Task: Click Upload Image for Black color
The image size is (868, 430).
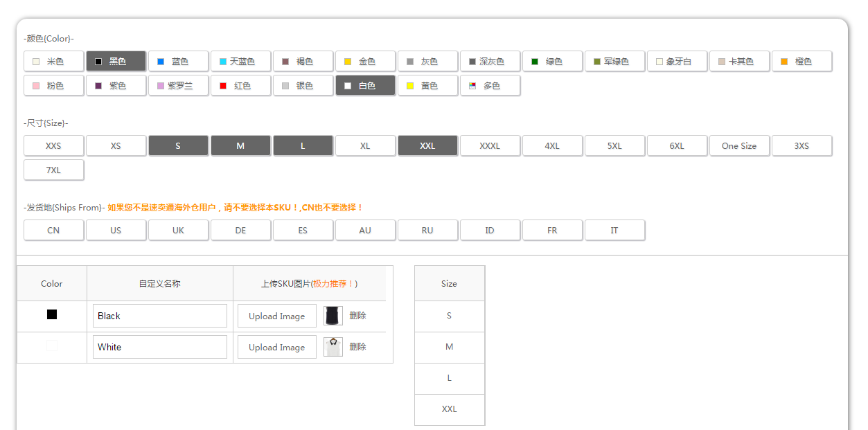Action: pyautogui.click(x=276, y=316)
